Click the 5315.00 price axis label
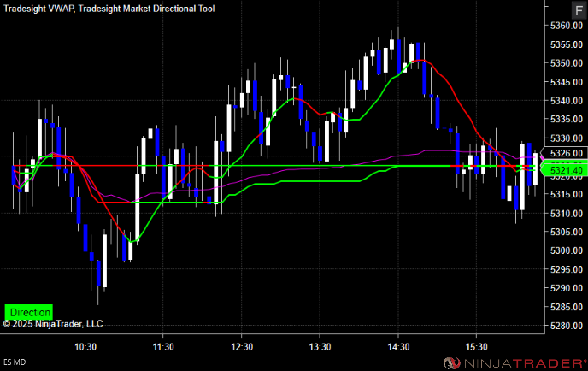This screenshot has width=588, height=371. coord(567,194)
